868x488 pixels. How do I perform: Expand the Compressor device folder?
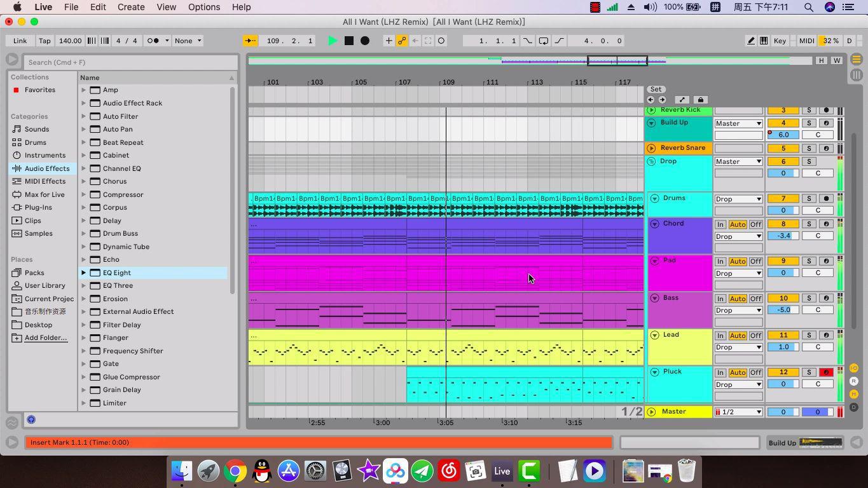(83, 194)
